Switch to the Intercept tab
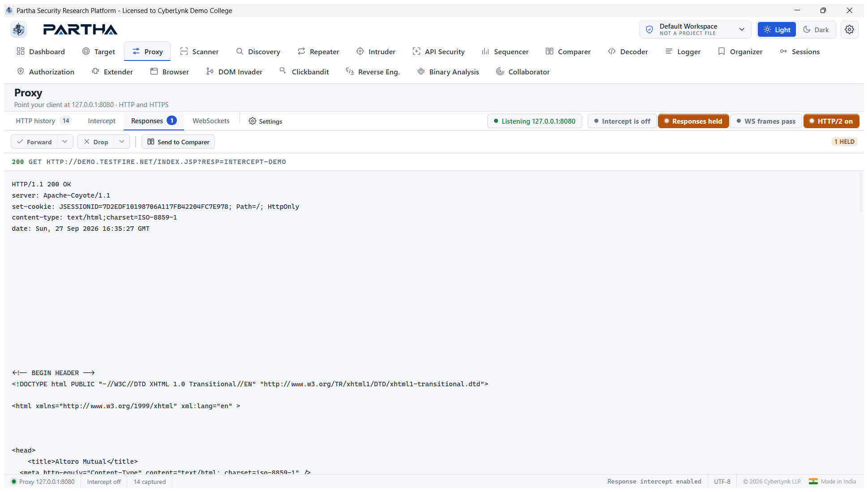The height and width of the screenshot is (492, 868). pyautogui.click(x=102, y=121)
